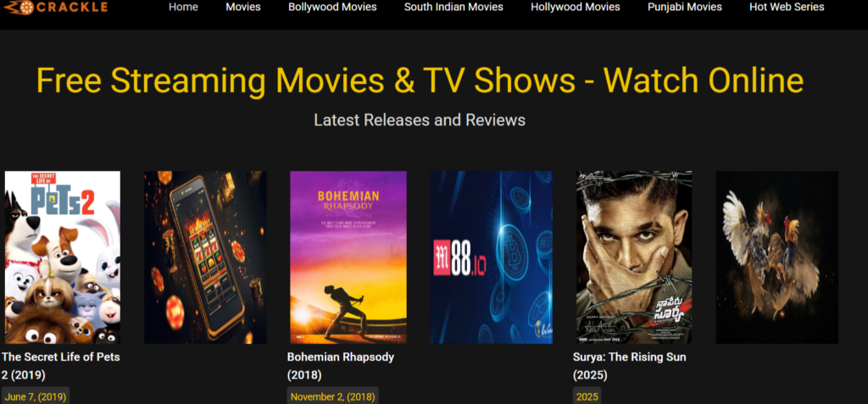868x404 pixels.
Task: Go to the Movies section
Action: tap(243, 7)
